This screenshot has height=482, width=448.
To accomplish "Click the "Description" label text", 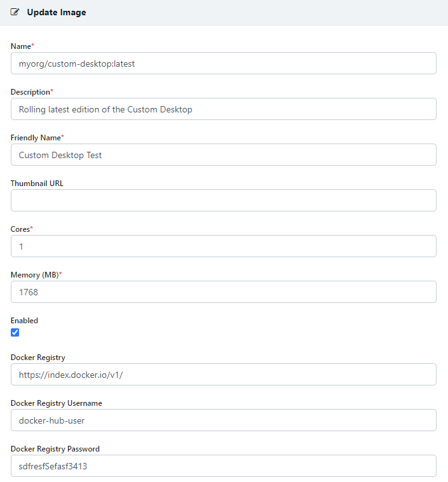I will 30,92.
